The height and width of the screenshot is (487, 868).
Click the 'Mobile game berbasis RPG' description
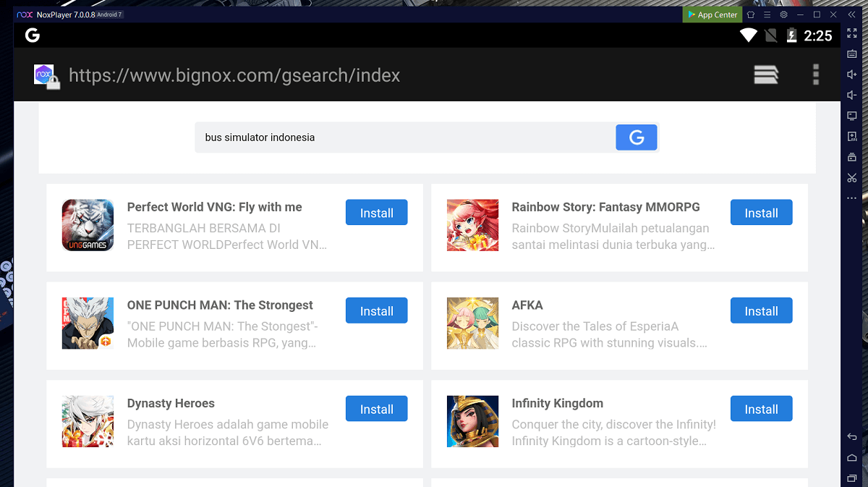click(x=223, y=335)
